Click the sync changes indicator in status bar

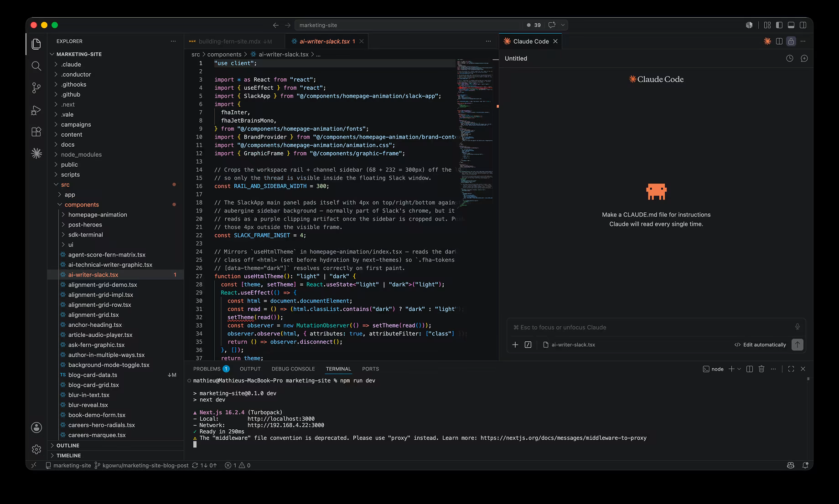[x=204, y=465]
